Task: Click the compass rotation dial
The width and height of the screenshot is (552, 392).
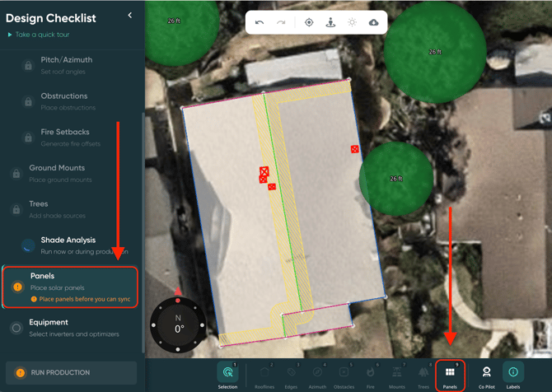Action: pos(178,324)
